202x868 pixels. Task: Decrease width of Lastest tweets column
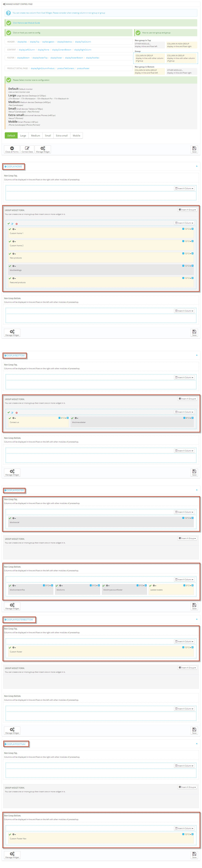[x=184, y=585]
